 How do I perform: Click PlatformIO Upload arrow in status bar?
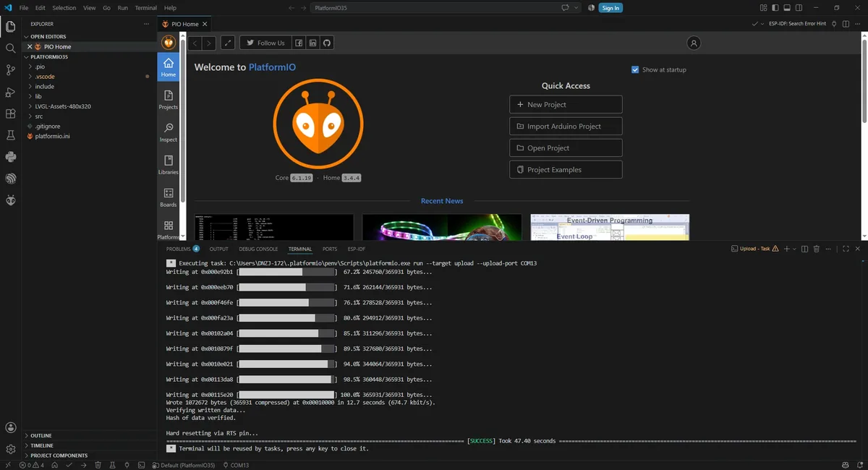83,465
